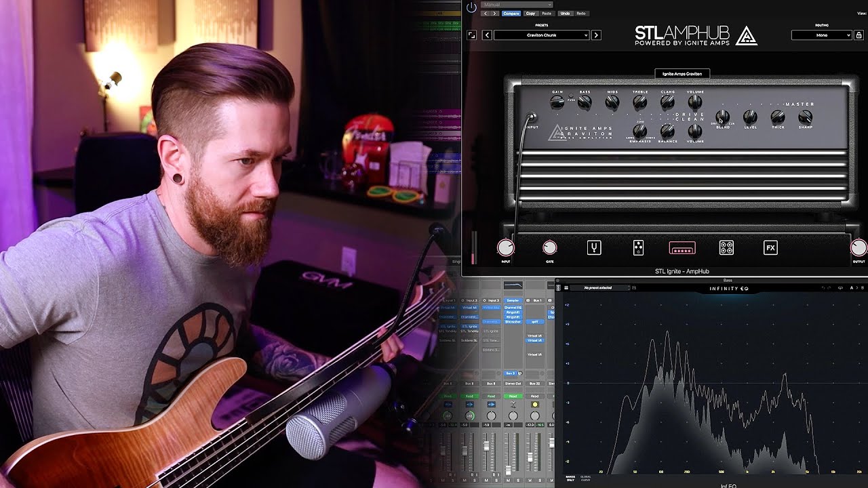Viewport: 868px width, 488px height.
Task: Click the AmpHub window resize icon
Action: pos(472,35)
